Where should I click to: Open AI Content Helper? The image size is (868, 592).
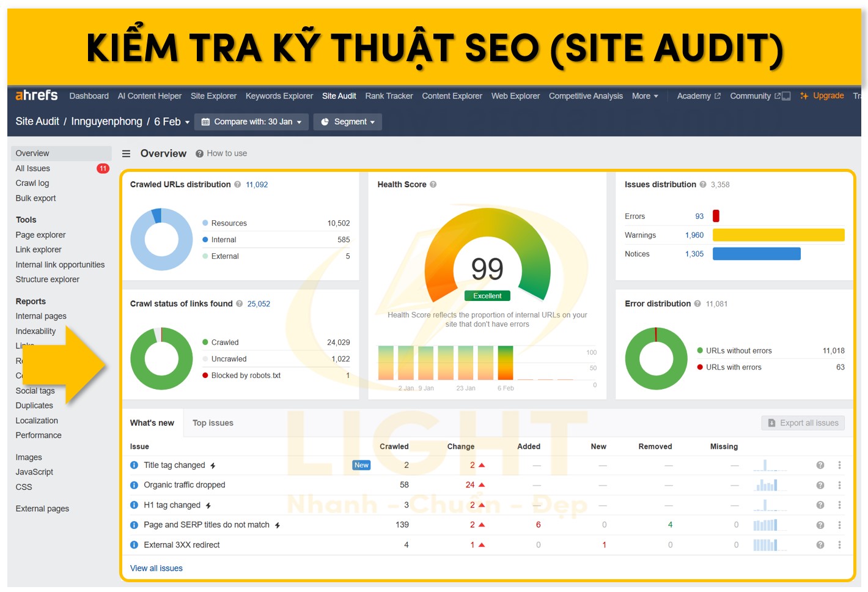[150, 96]
